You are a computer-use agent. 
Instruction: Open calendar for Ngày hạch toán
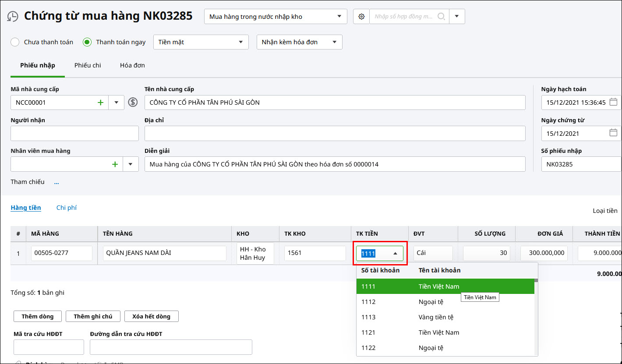(613, 102)
